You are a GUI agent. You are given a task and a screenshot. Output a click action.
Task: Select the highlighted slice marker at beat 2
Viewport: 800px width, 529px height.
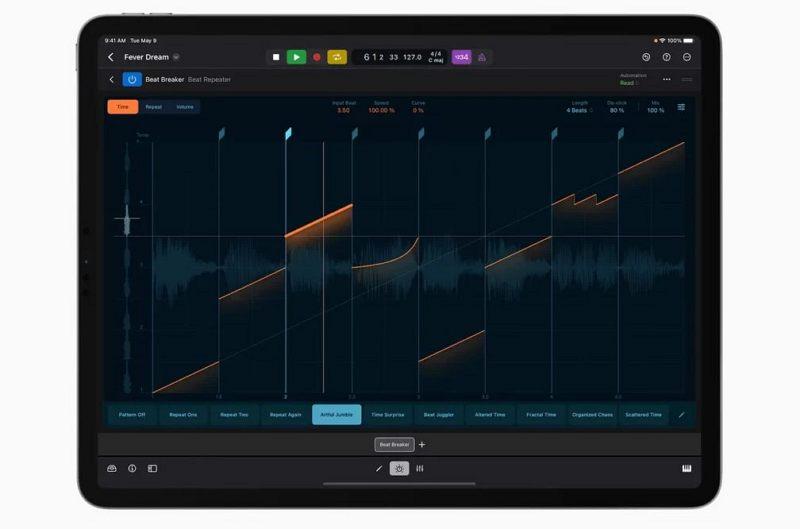pos(288,134)
